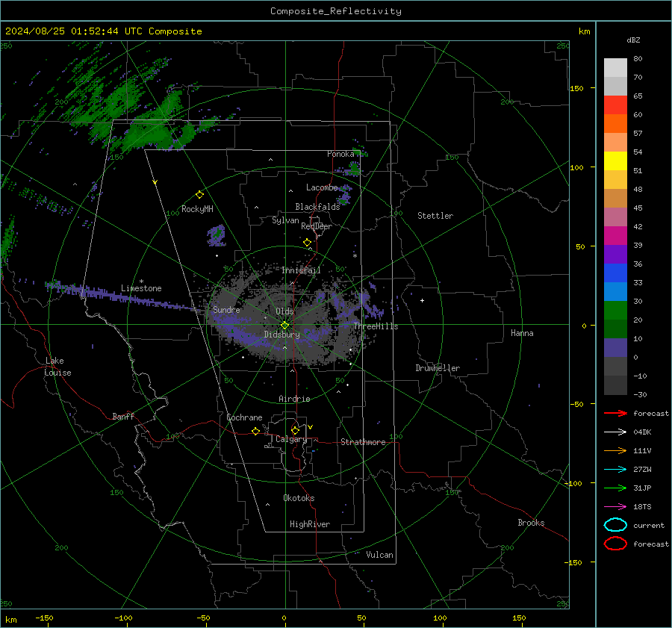Image resolution: width=672 pixels, height=628 pixels.
Task: Click the yellow diamond marker near RockyMH
Action: click(x=199, y=195)
